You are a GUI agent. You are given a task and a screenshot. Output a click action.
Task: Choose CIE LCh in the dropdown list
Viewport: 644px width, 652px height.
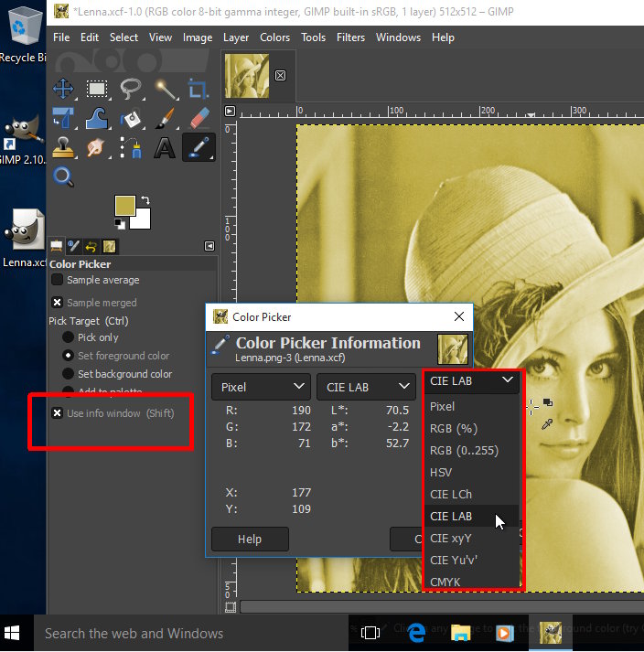(471, 495)
